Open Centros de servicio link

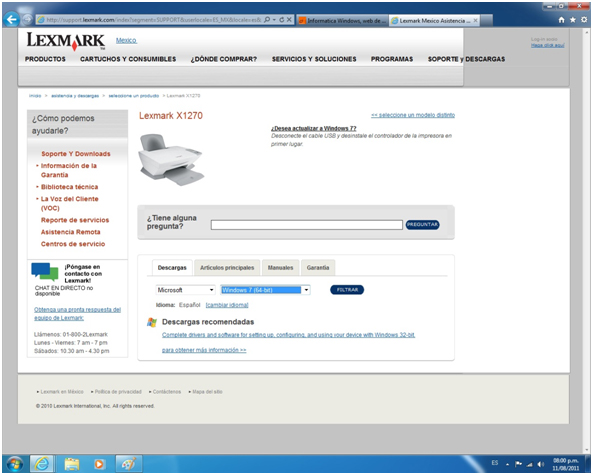(x=73, y=244)
